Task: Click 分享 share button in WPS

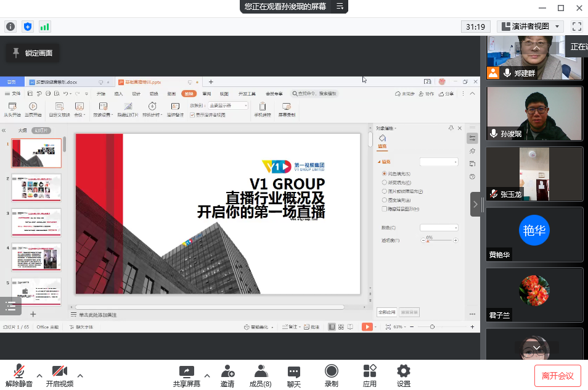Action: pos(446,94)
